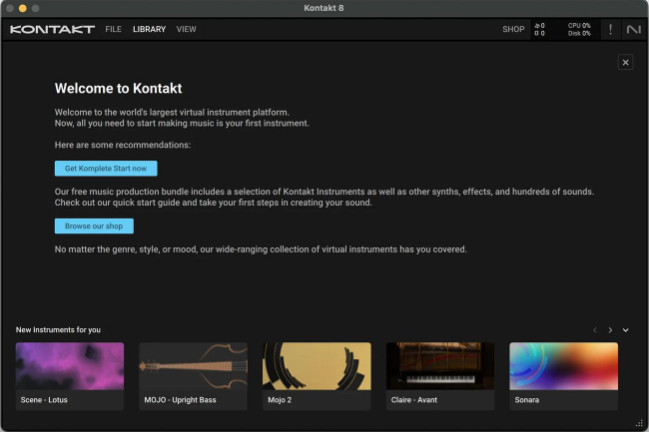This screenshot has height=432, width=649.
Task: Minimize the Kontakt 8 window (yellow button)
Action: point(23,8)
